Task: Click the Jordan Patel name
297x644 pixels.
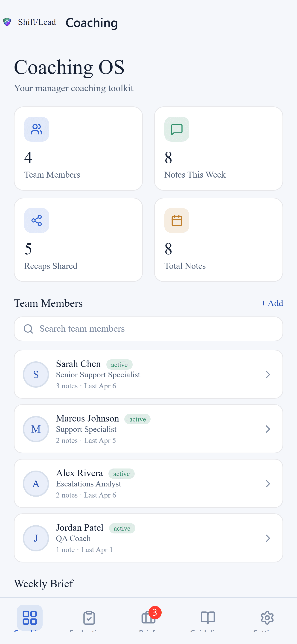Action: [80, 528]
